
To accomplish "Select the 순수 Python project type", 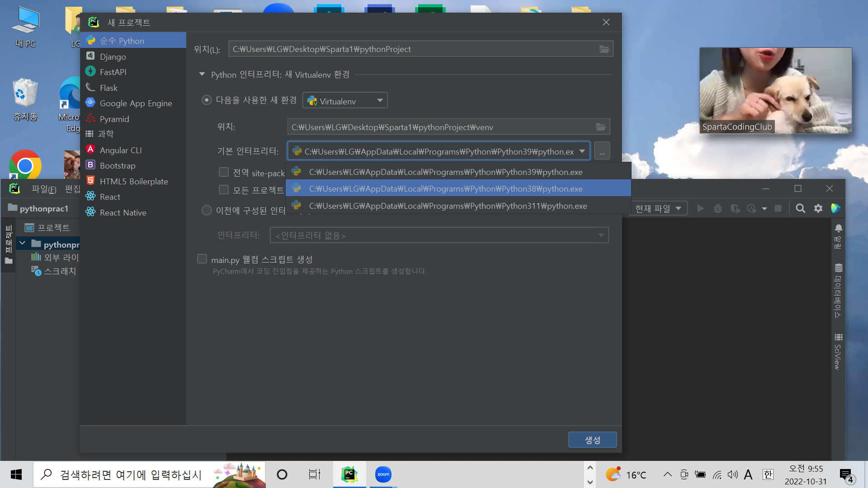I will point(133,41).
